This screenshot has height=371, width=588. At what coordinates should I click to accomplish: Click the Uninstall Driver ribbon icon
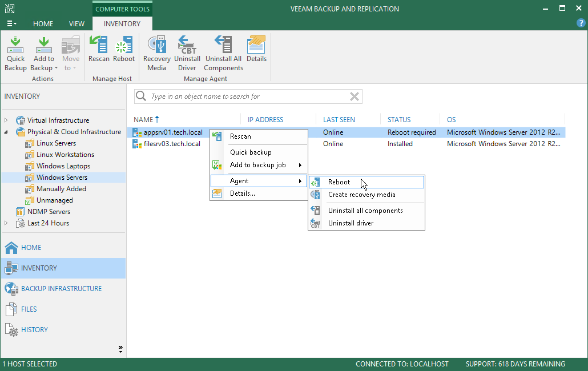click(187, 54)
